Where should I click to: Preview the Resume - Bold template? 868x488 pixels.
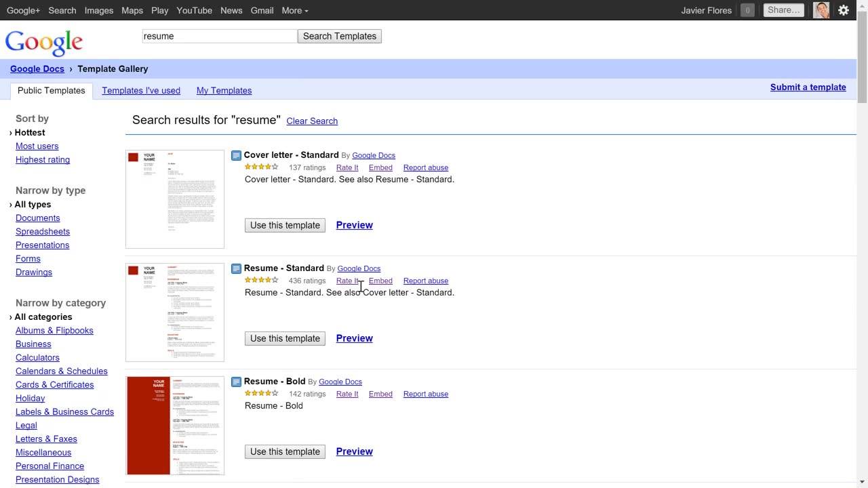click(x=355, y=451)
